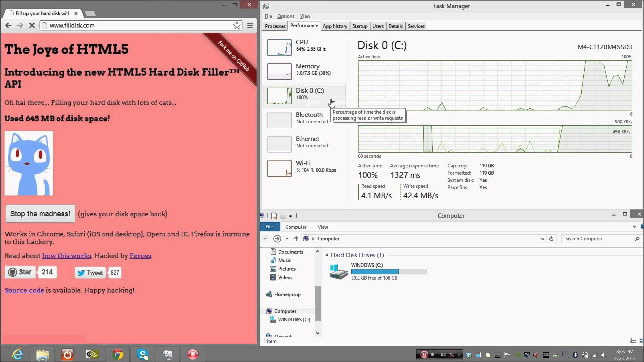
Task: Open Chrome's hamburger menu icon
Action: [x=250, y=25]
